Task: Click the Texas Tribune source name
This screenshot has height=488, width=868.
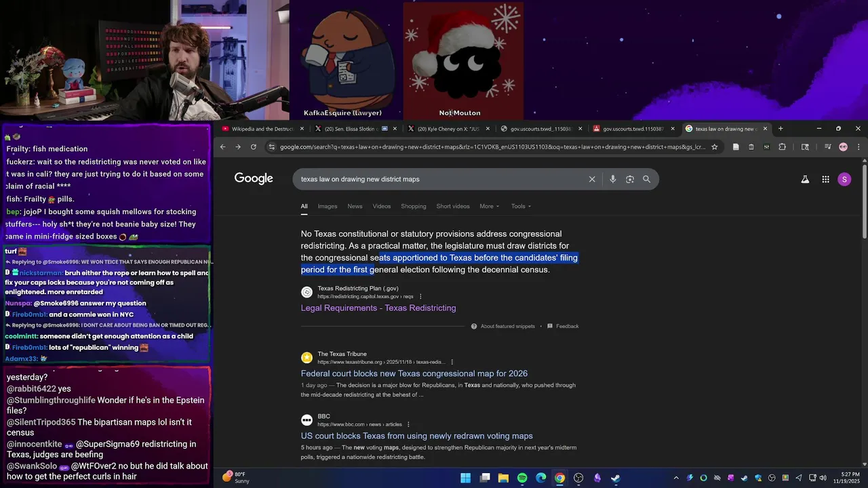Action: click(x=342, y=354)
